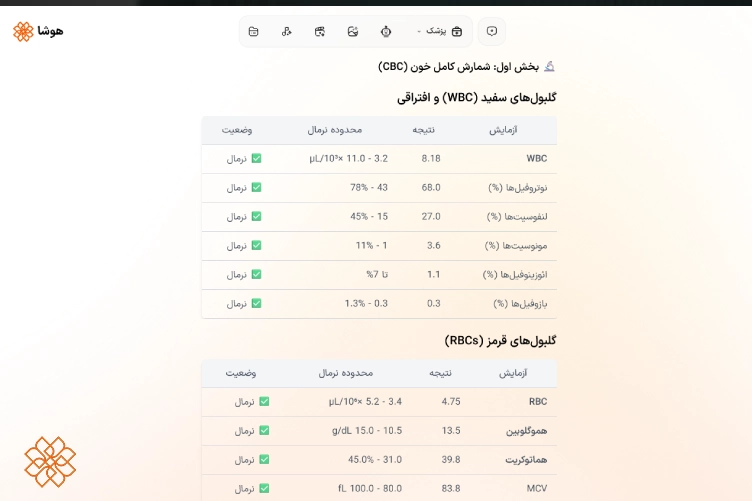
Task: Click the normal range 1 - 11%
Action: (372, 245)
